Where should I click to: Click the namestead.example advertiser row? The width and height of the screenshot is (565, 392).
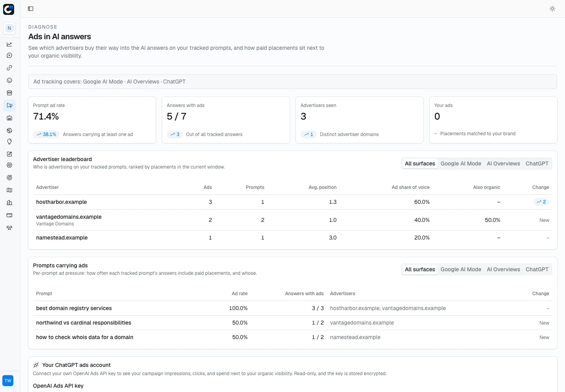(x=293, y=238)
